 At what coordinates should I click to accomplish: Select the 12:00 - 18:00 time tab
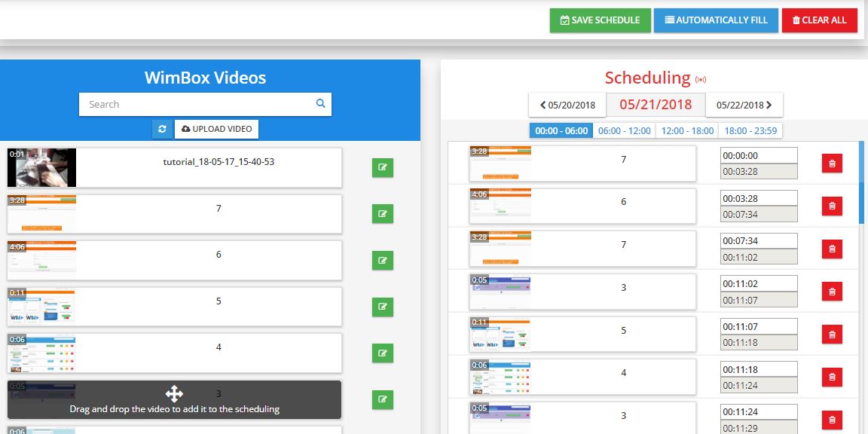point(687,130)
